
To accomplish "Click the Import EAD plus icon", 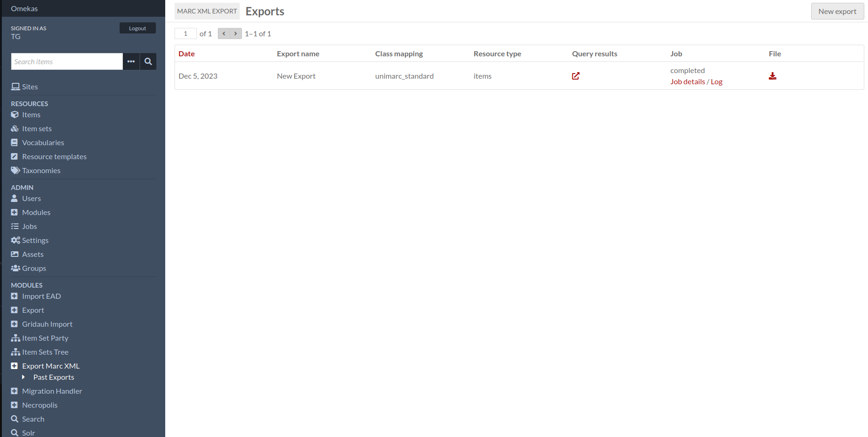I will tap(14, 296).
